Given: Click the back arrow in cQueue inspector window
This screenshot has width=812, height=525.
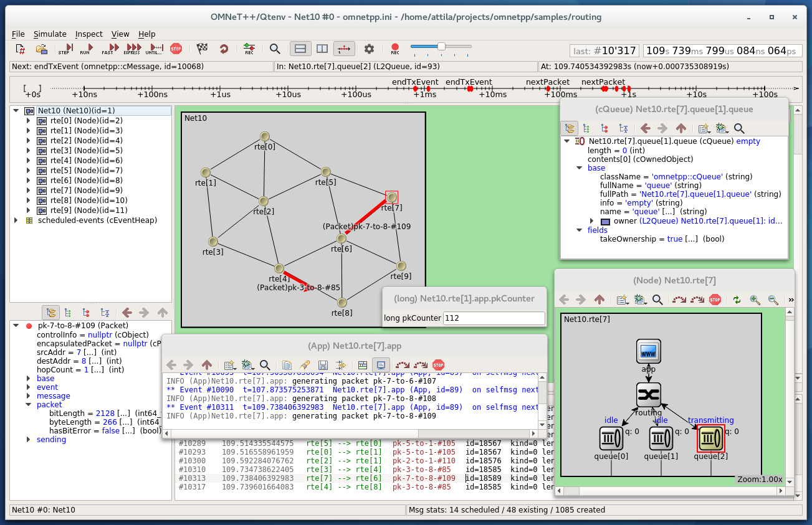Looking at the screenshot, I should click(x=646, y=128).
